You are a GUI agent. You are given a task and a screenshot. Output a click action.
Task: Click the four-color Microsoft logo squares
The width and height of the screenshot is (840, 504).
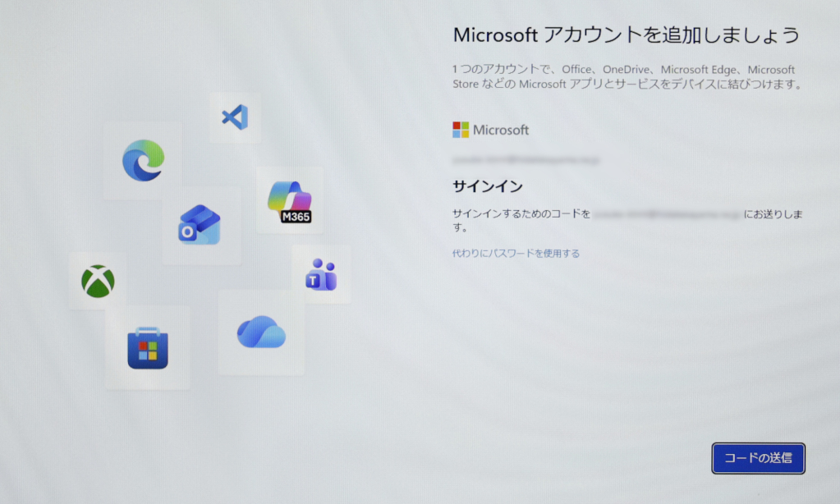461,130
